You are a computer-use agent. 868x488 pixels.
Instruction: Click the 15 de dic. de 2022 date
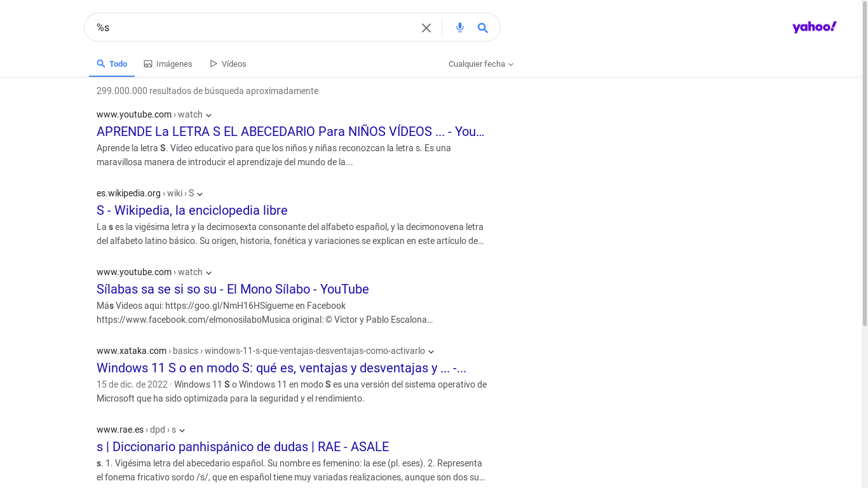pyautogui.click(x=132, y=384)
